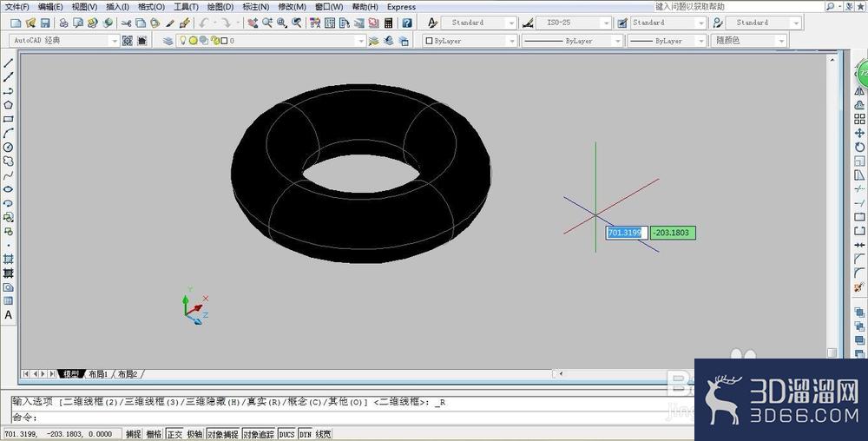The image size is (868, 441).
Task: Select the Rectangle drawing tool
Action: coord(9,119)
